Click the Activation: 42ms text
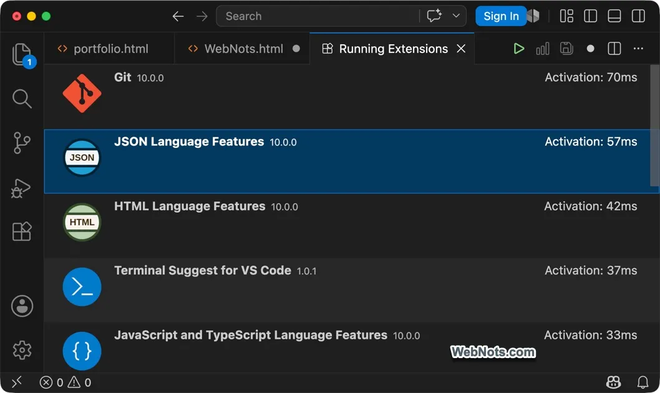 (591, 206)
